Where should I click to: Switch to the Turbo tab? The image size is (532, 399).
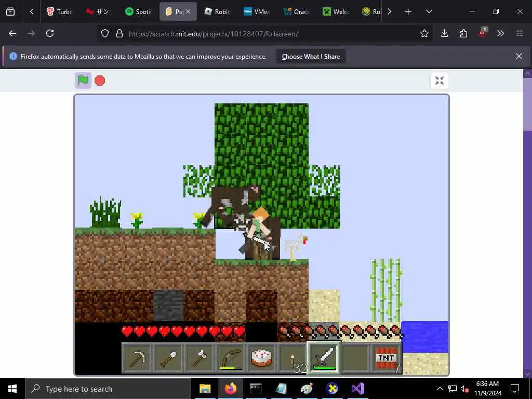click(60, 11)
